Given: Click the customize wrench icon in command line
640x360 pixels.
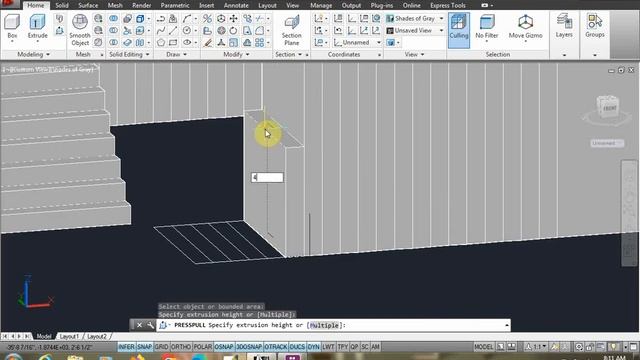Looking at the screenshot, I should 150,325.
